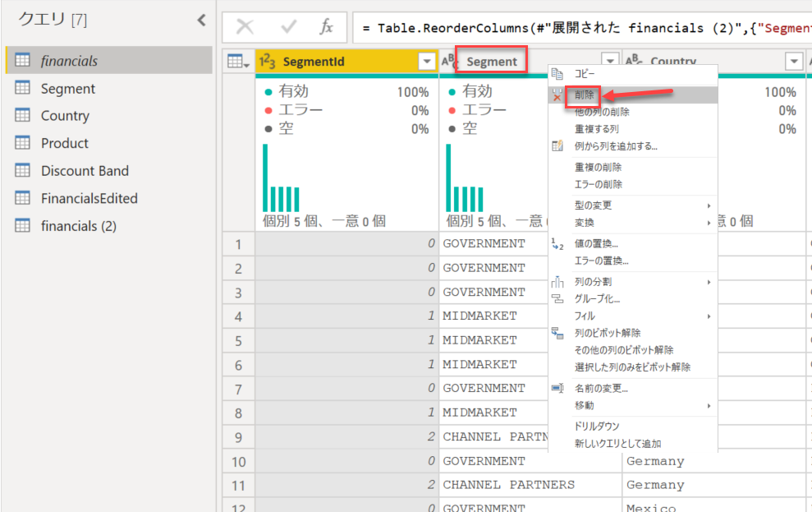Click the table icon beside the Segment query
Image resolution: width=812 pixels, height=512 pixels.
(22, 88)
